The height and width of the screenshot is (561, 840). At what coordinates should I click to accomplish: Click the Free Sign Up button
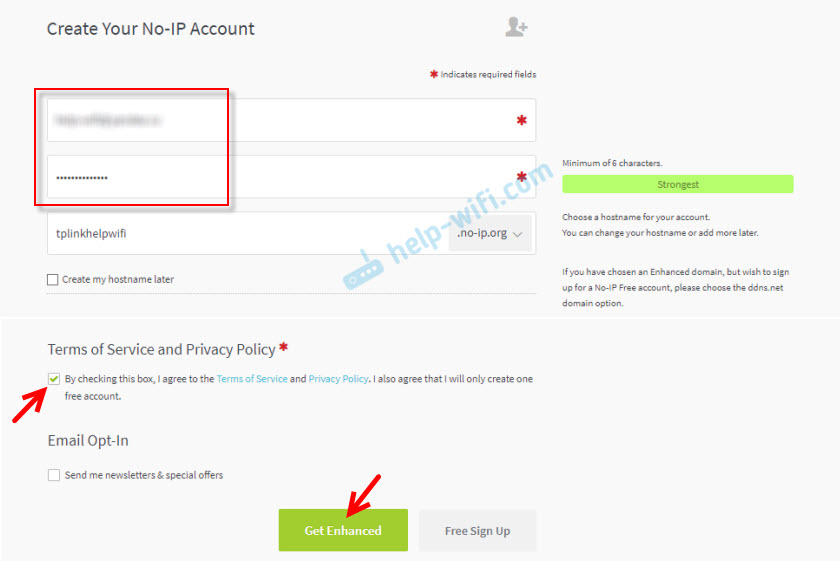[477, 530]
